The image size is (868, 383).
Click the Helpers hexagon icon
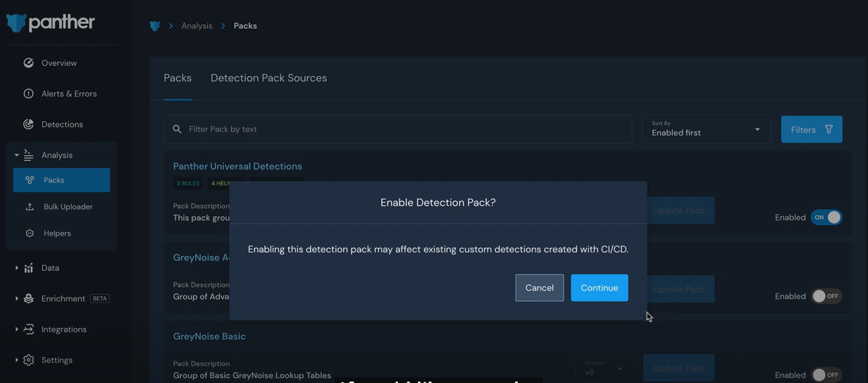[x=30, y=233]
